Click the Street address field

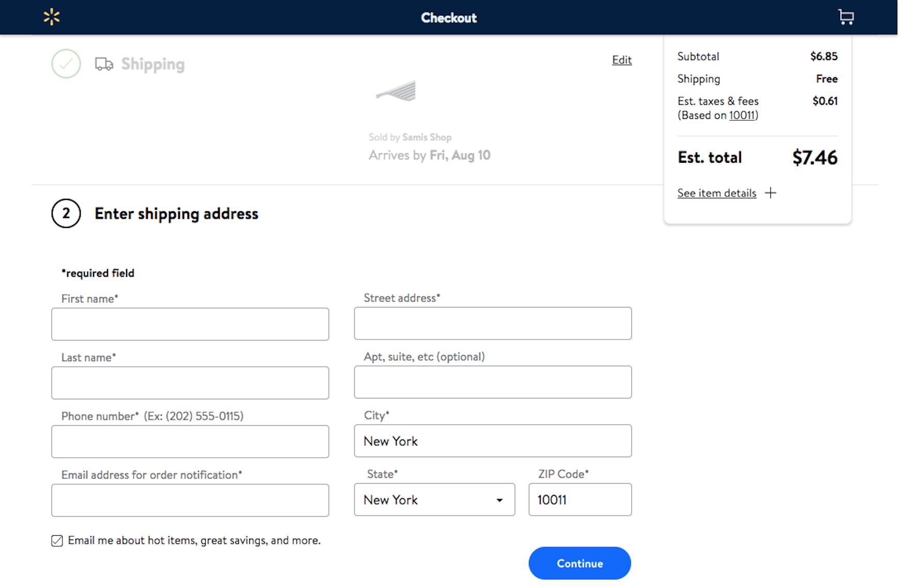pyautogui.click(x=493, y=323)
